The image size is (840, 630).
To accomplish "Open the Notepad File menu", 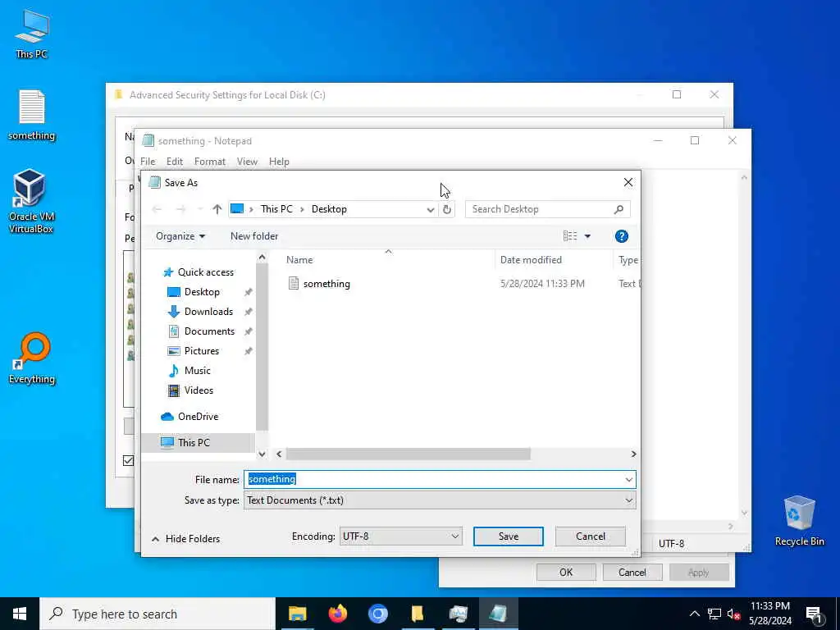I will coord(148,162).
